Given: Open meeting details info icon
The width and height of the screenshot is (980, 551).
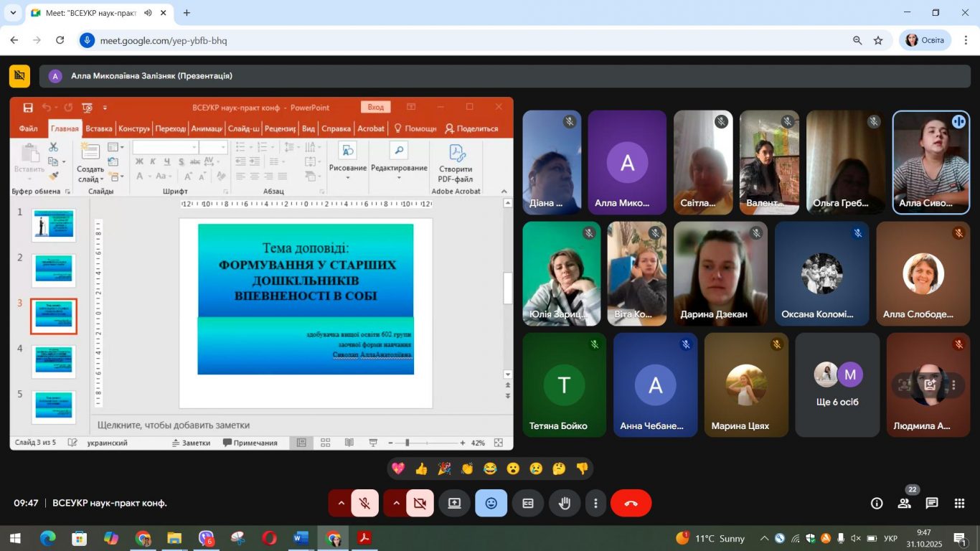Looking at the screenshot, I should pos(877,503).
